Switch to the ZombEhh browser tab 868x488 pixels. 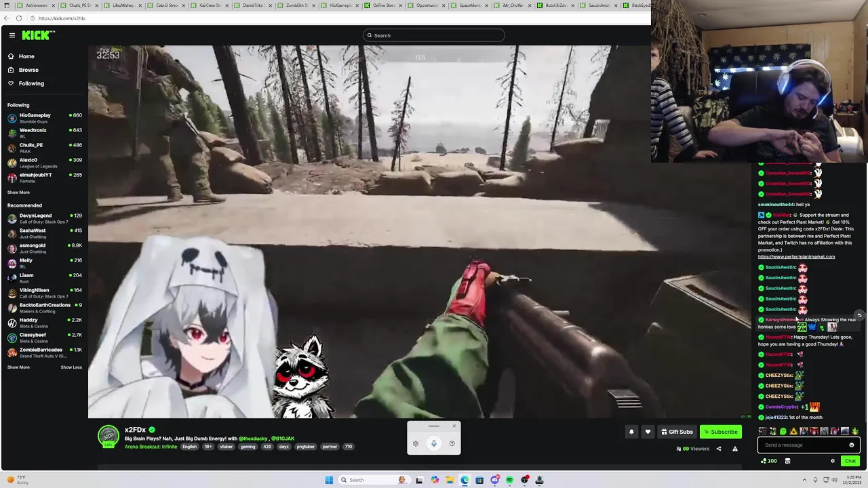(x=296, y=5)
